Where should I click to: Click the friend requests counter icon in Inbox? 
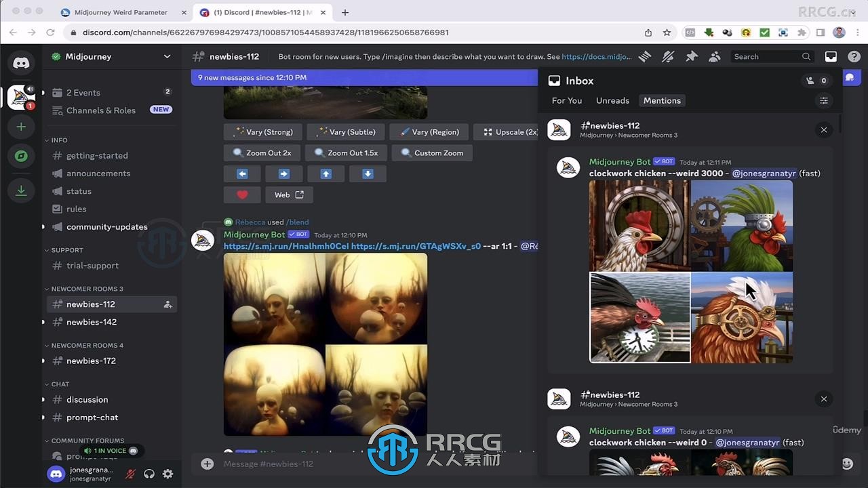[x=816, y=81]
